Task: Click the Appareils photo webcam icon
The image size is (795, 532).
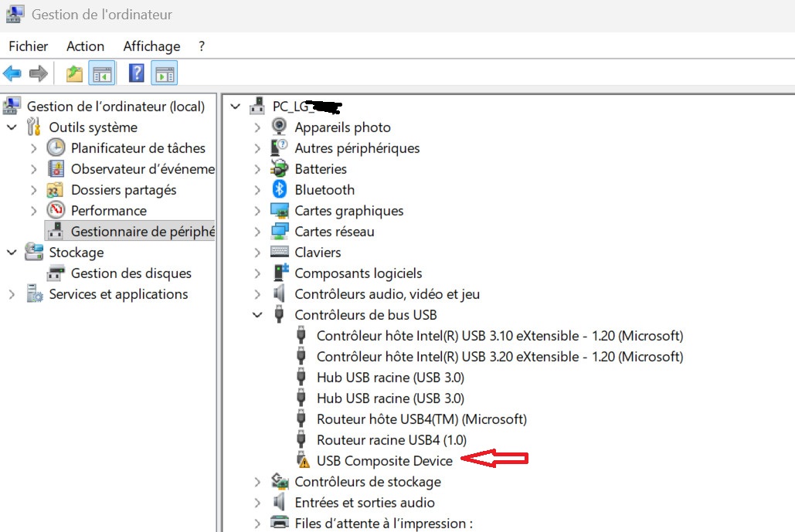Action: point(279,127)
